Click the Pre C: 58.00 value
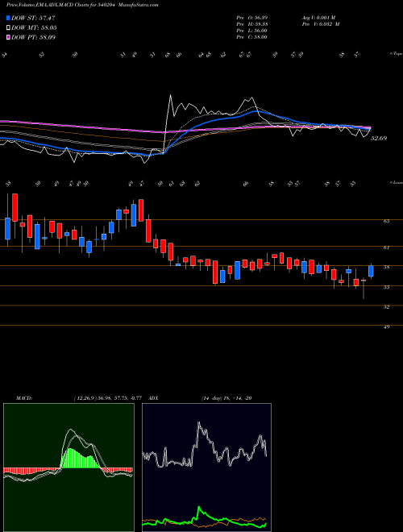 coord(251,37)
